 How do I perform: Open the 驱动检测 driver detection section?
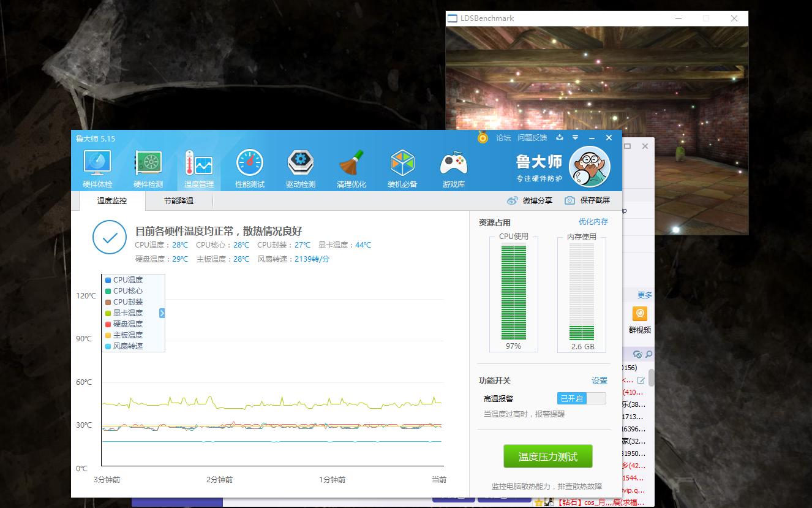click(301, 169)
